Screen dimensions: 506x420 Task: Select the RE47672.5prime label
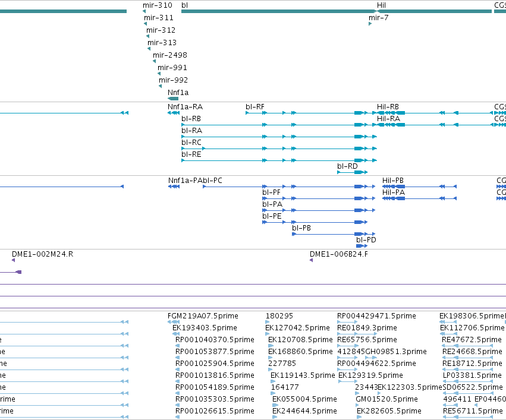[x=472, y=340]
